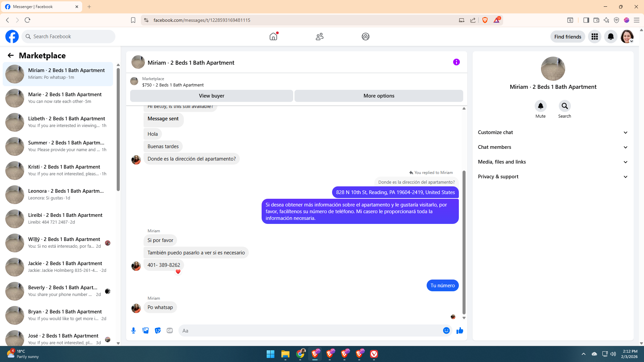Expand Media, files and links section
644x362 pixels.
click(552, 162)
